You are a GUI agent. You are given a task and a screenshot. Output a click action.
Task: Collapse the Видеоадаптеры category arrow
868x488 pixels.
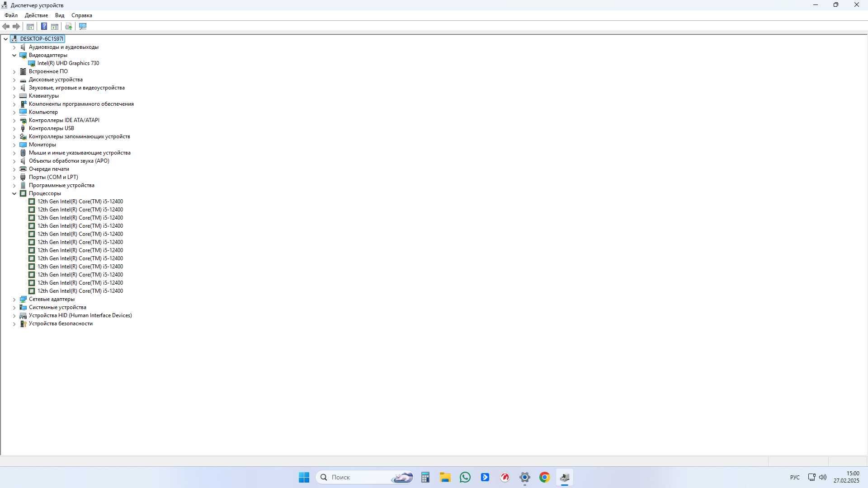coord(14,55)
